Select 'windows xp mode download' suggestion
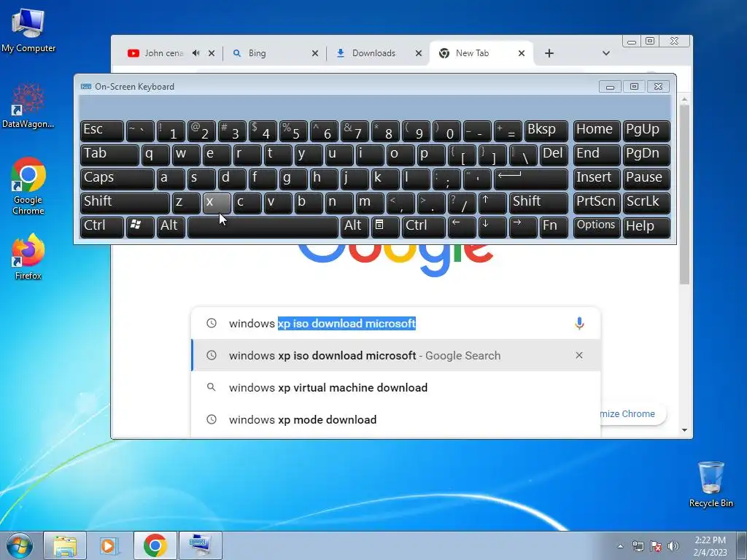Viewport: 747px width, 560px height. pos(395,419)
